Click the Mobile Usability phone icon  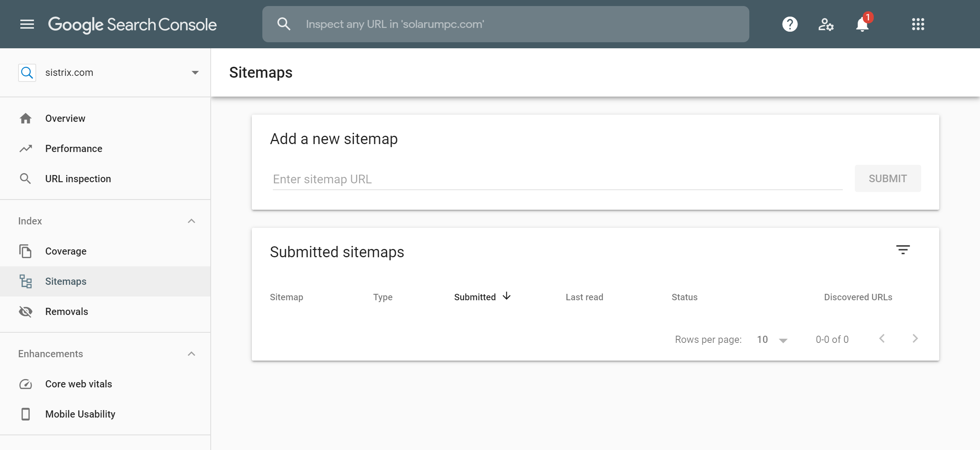26,414
